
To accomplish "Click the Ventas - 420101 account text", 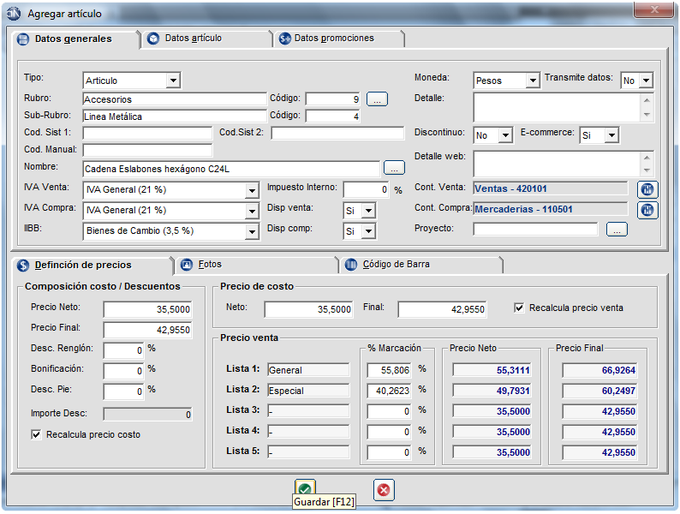I will (511, 189).
